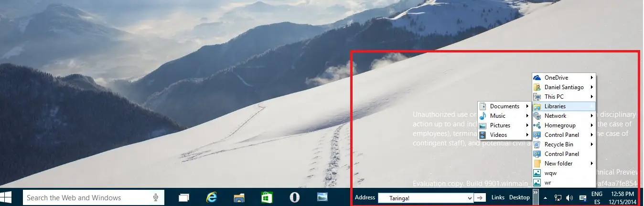Open the volume speaker icon in the tray
Screen dimensions: 644x206
click(569, 197)
